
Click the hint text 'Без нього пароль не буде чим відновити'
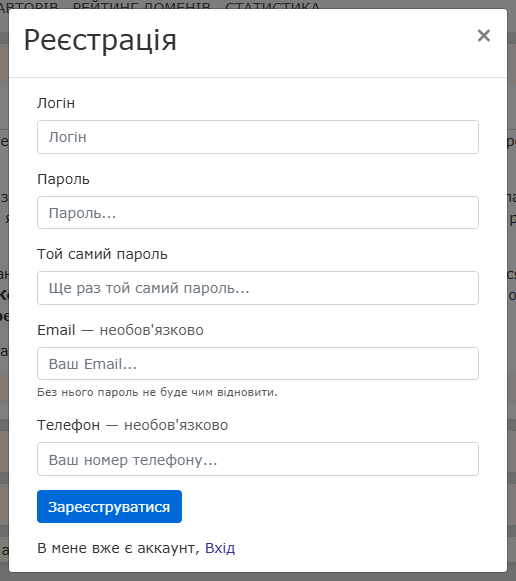click(x=157, y=392)
